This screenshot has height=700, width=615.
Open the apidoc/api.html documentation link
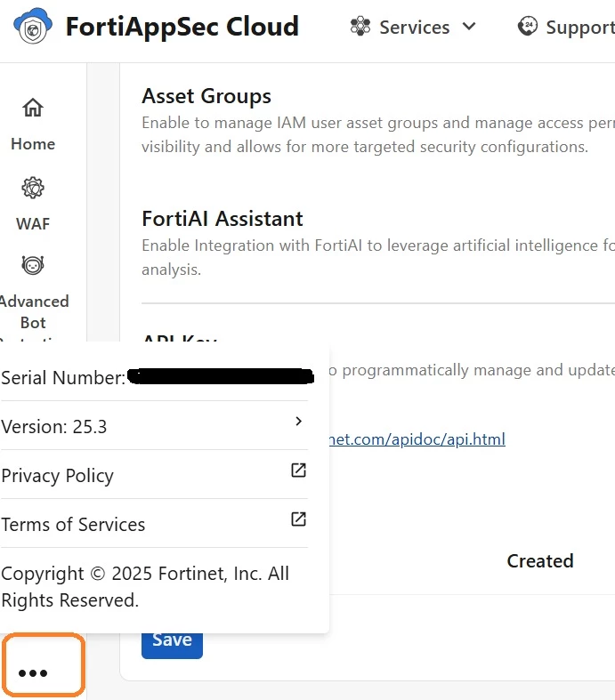[x=417, y=439]
